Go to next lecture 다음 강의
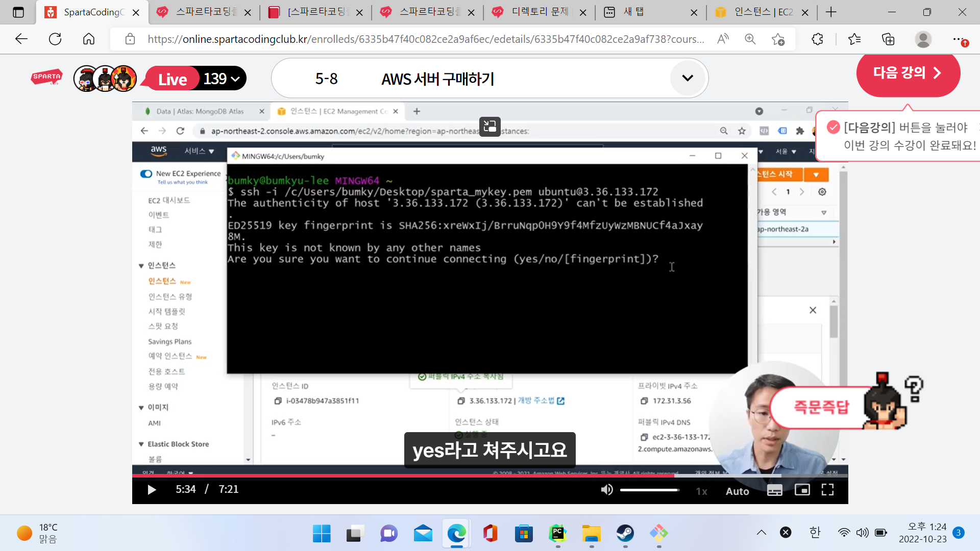Screen dimensions: 980x551 pyautogui.click(x=908, y=73)
